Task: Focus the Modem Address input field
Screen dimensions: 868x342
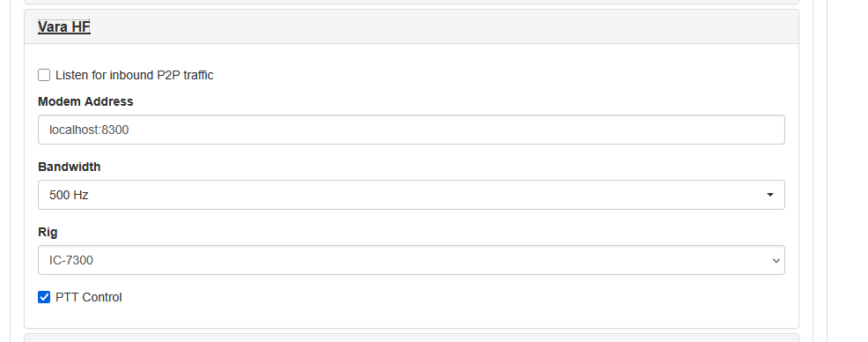Action: 411,130
